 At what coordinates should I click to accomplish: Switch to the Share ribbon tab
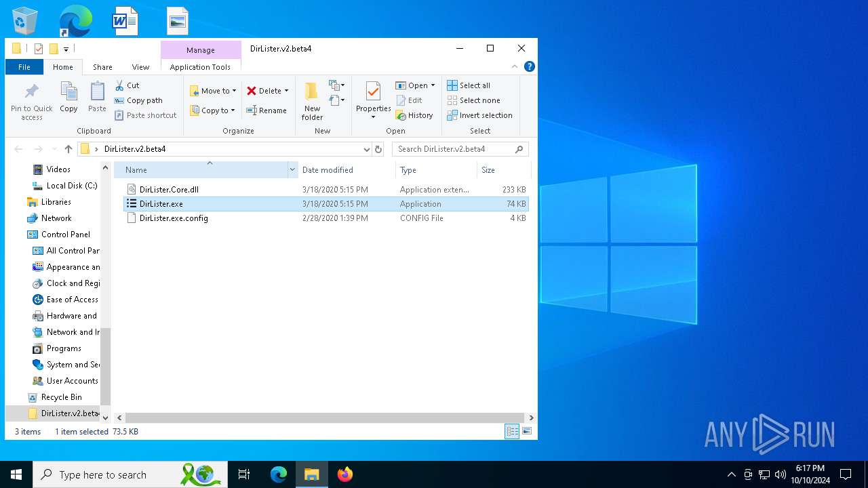pos(102,67)
